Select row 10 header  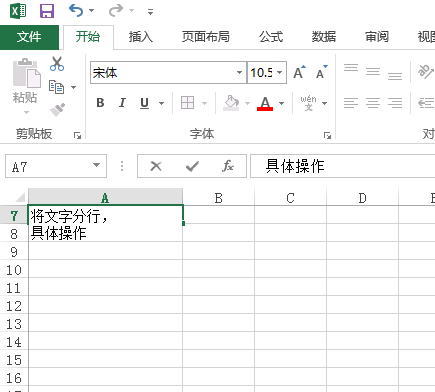click(14, 270)
